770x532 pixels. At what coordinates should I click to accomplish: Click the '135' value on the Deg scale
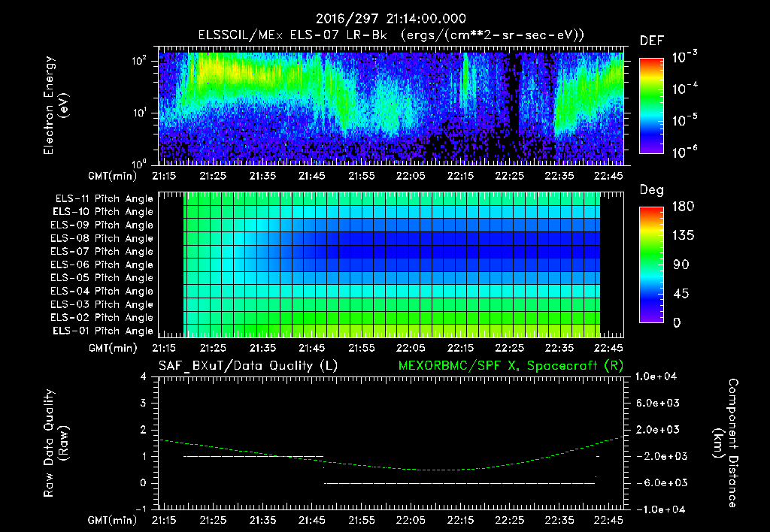683,236
